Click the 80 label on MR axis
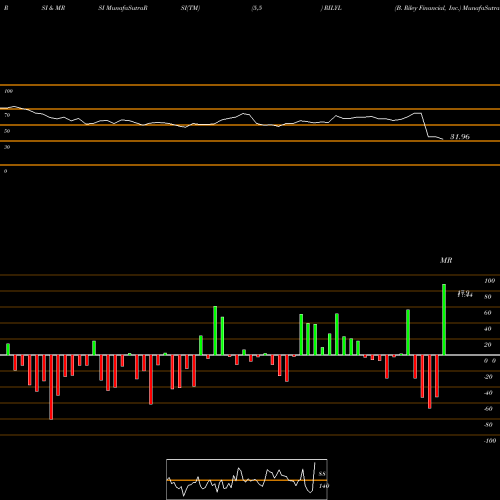The width and height of the screenshot is (500, 500). (488, 297)
